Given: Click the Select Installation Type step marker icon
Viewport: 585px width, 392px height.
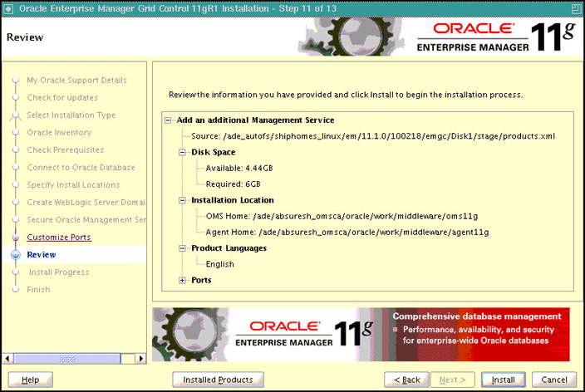Looking at the screenshot, I should (16, 115).
